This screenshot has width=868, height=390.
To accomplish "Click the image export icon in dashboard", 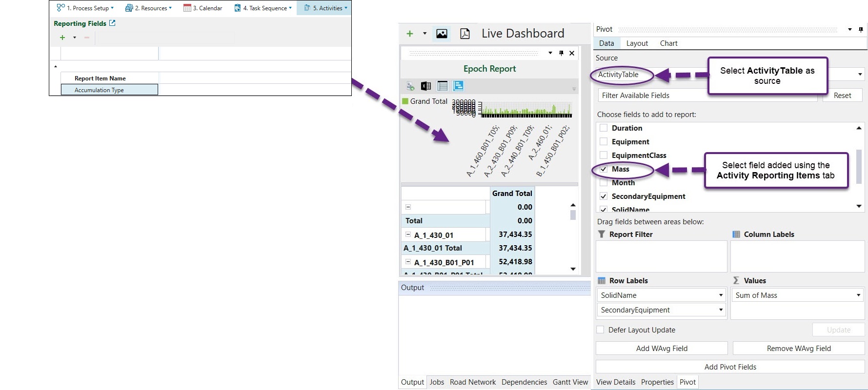I will 442,34.
